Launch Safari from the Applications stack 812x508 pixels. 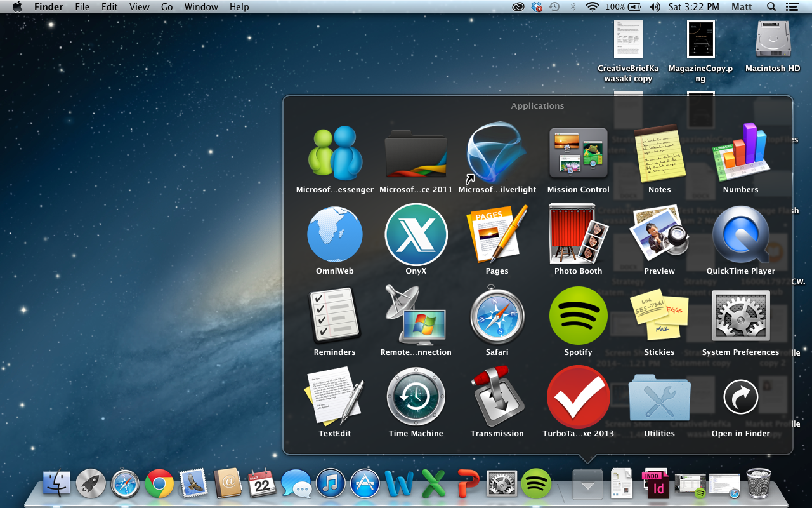pyautogui.click(x=497, y=316)
